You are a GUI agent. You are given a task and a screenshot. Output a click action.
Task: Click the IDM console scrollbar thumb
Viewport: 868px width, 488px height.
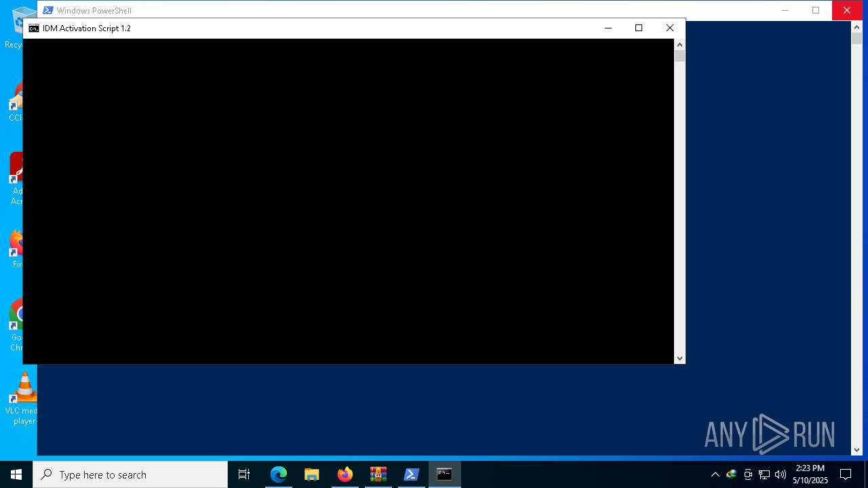tap(679, 56)
